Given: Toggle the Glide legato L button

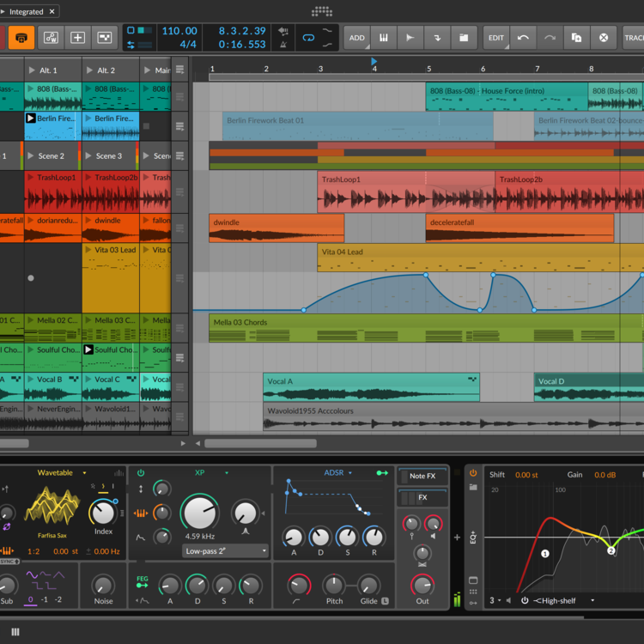Looking at the screenshot, I should click(385, 601).
